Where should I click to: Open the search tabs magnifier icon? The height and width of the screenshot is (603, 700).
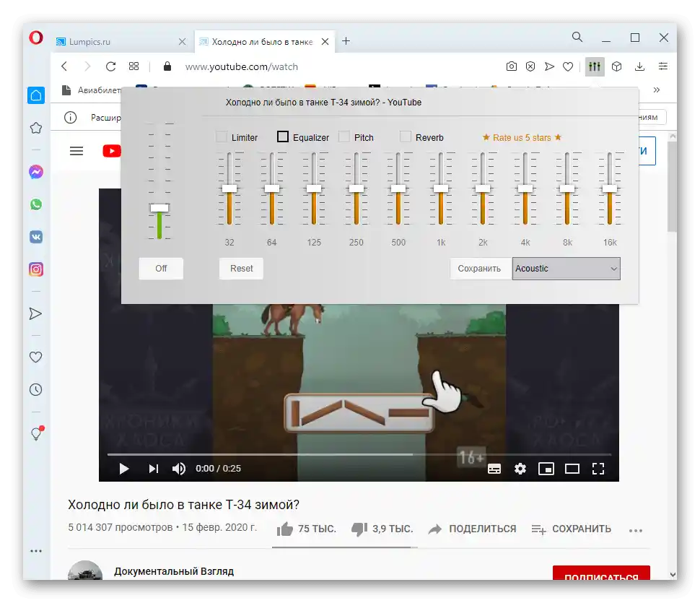coord(577,37)
